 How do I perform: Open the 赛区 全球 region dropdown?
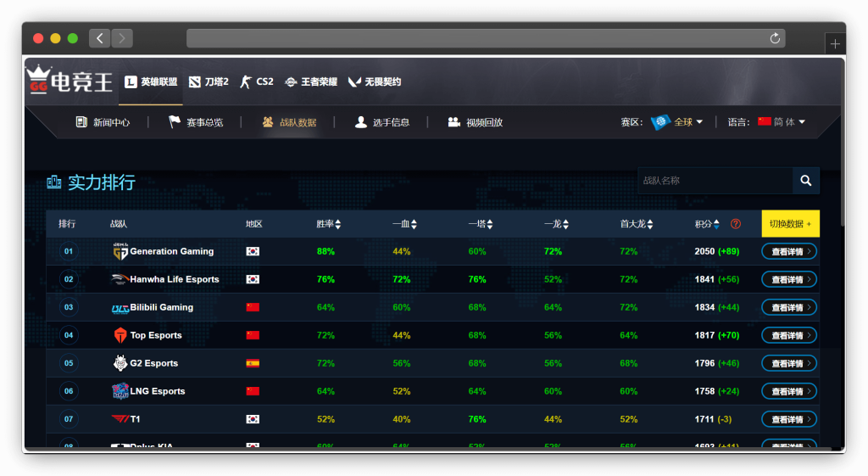point(679,122)
